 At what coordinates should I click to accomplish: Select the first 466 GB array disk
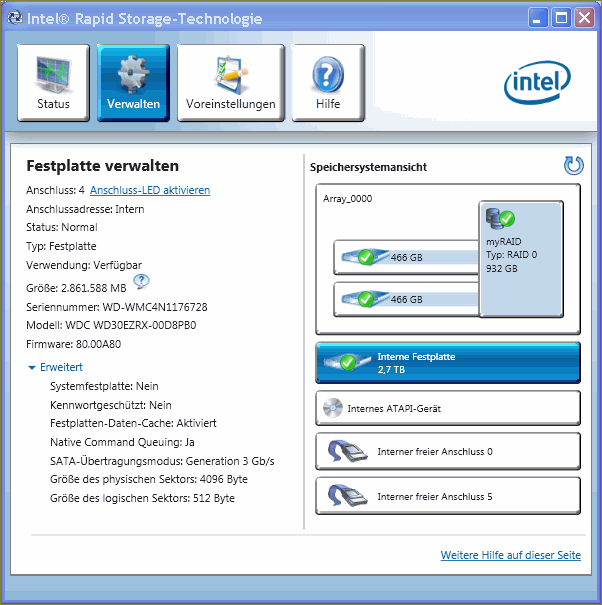[x=406, y=257]
